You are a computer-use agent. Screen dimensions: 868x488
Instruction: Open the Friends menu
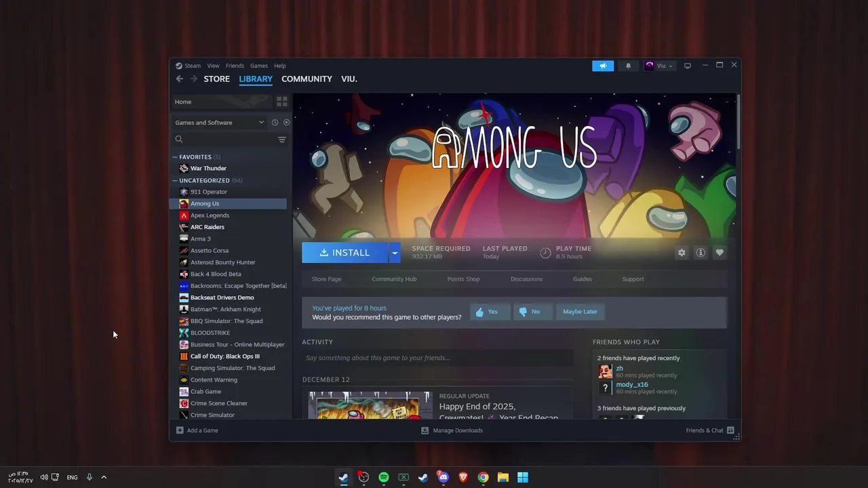click(x=235, y=66)
